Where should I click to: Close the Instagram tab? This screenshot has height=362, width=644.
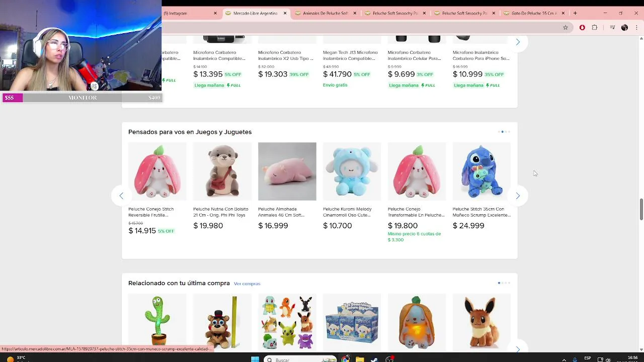pyautogui.click(x=215, y=13)
